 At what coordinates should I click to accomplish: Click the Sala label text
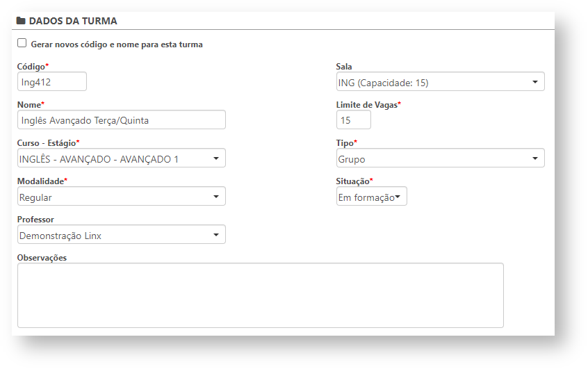[x=344, y=67]
